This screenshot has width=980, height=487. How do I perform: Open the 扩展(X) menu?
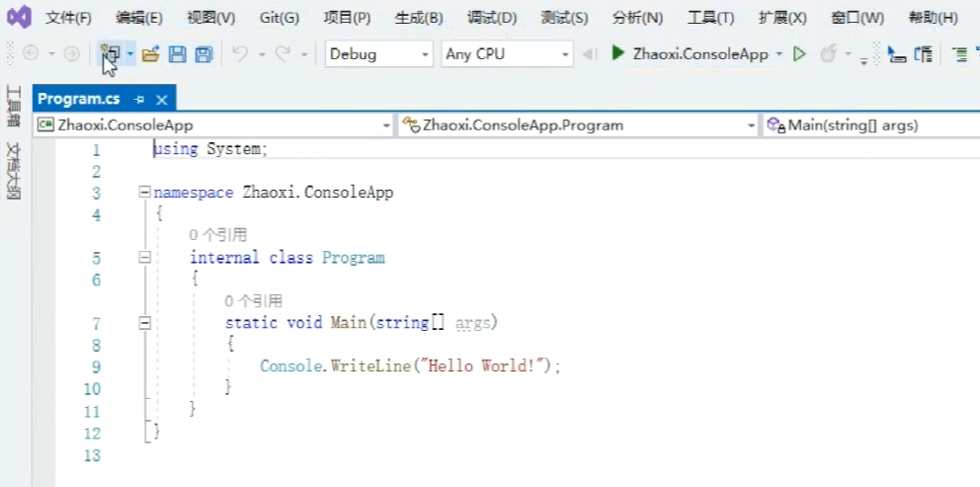(782, 18)
